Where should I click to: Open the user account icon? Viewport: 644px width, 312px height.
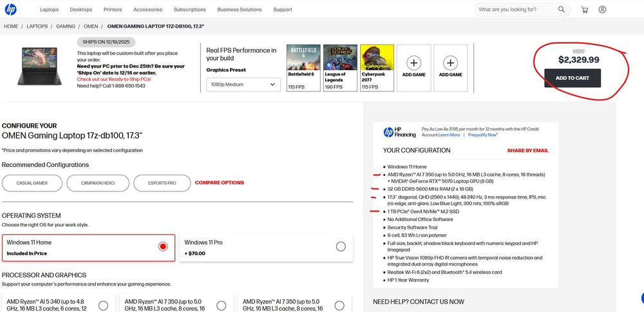[x=602, y=10]
